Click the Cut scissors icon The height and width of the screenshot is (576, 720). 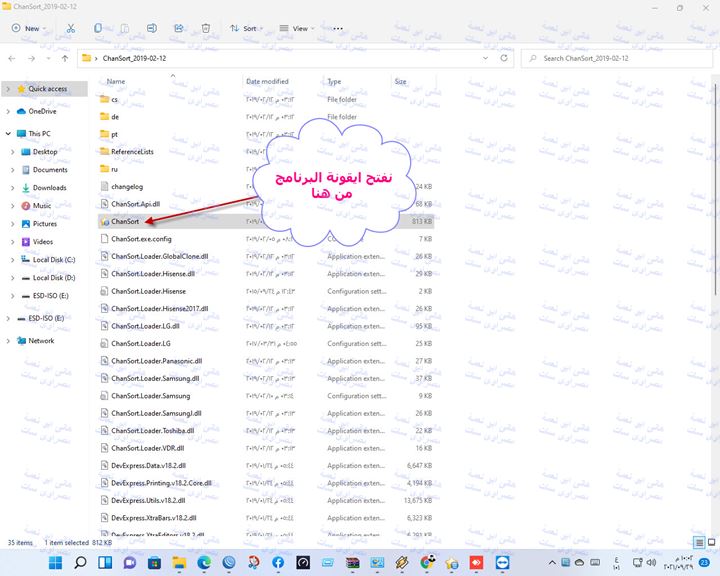point(71,28)
